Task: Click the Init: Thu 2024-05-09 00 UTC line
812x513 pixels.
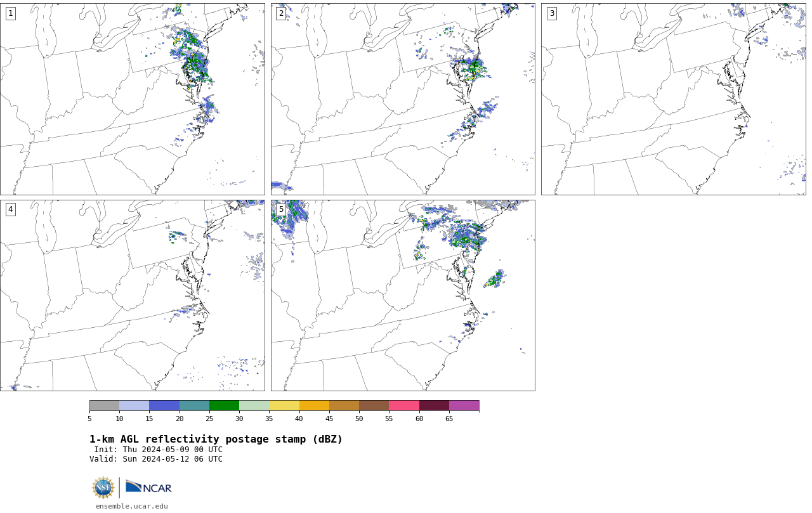Action: pyautogui.click(x=159, y=450)
